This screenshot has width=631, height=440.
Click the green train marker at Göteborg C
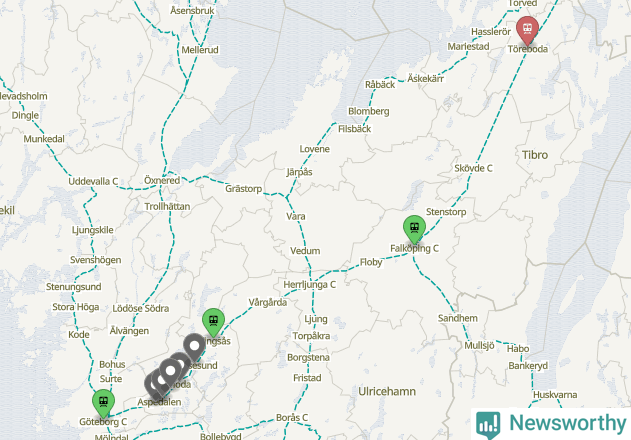(103, 403)
